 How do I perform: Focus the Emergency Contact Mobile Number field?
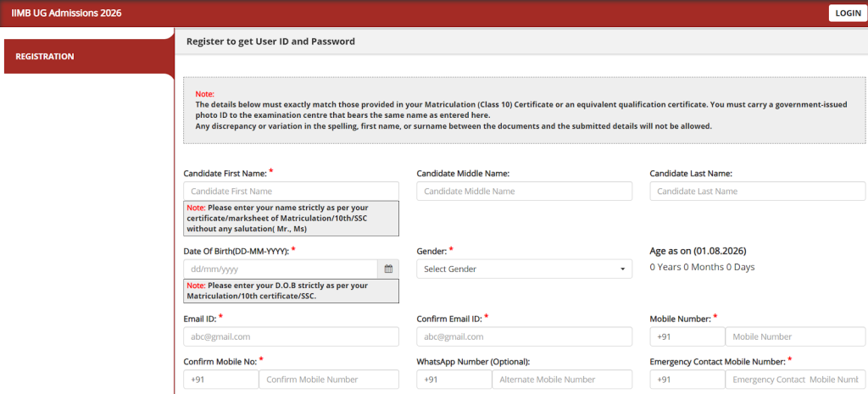pos(794,380)
